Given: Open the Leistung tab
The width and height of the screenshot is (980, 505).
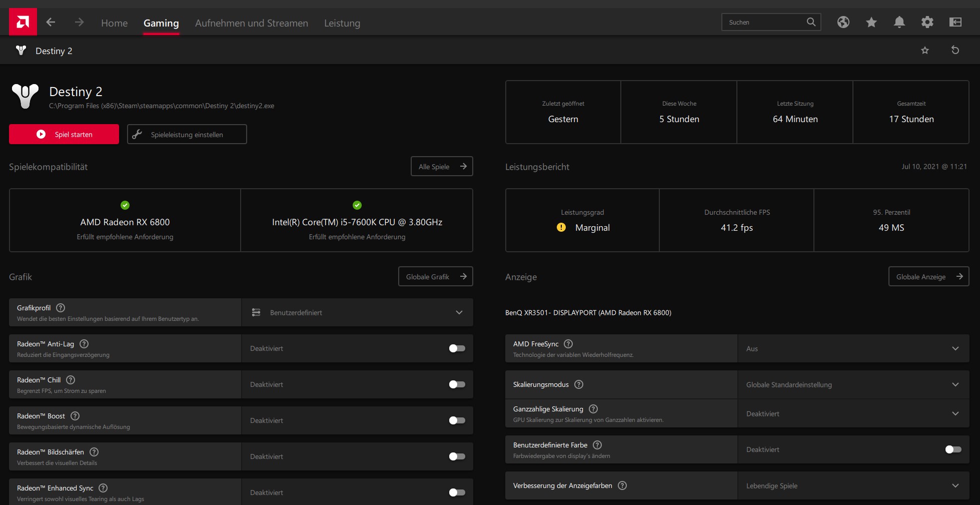Looking at the screenshot, I should click(342, 23).
